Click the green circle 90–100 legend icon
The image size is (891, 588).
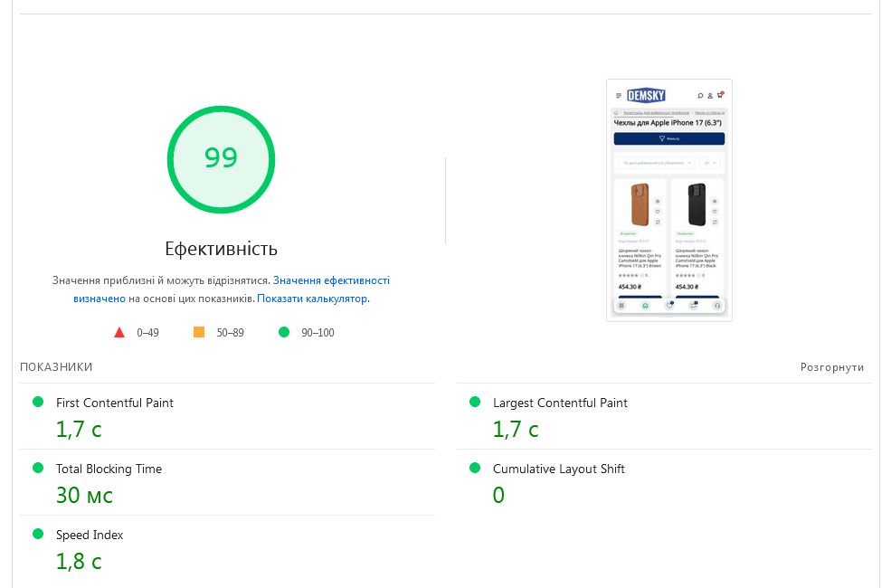[284, 332]
